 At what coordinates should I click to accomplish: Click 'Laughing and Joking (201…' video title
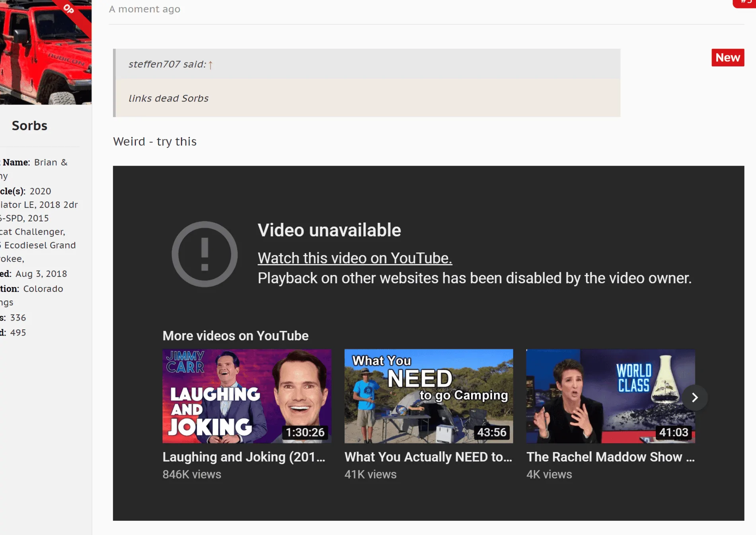click(244, 457)
